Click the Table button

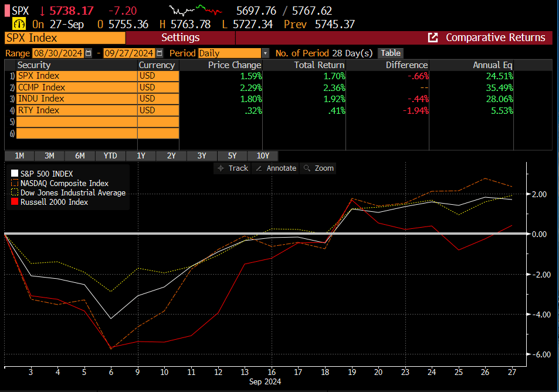tap(391, 53)
